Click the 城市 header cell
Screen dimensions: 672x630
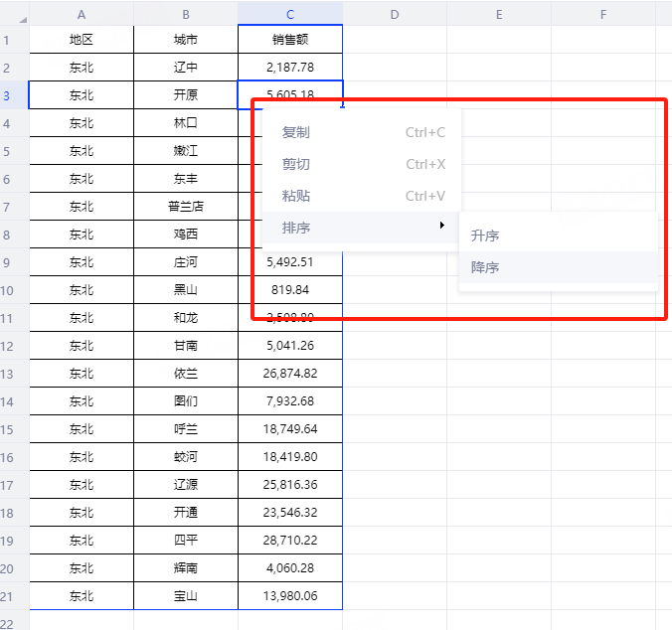click(x=186, y=40)
